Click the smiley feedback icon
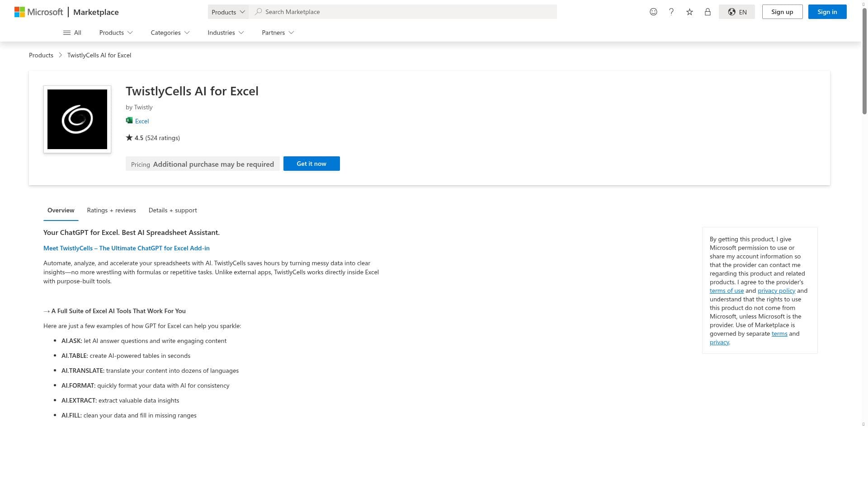 point(653,12)
